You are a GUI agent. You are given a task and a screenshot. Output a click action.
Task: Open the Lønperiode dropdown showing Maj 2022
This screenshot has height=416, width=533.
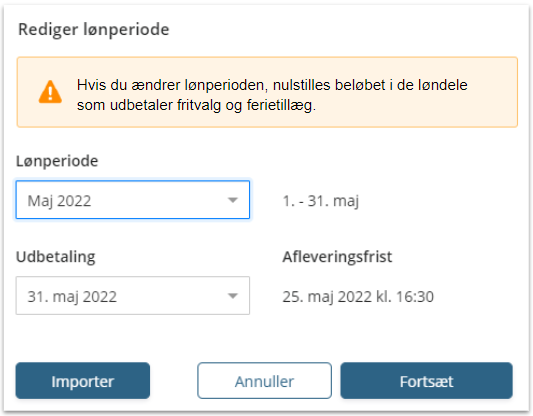click(133, 200)
